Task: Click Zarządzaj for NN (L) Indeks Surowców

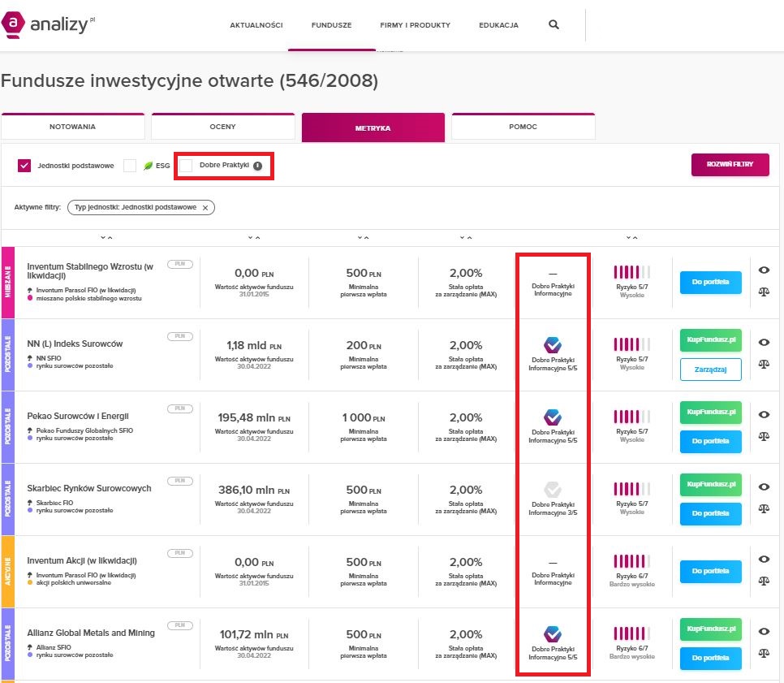Action: [x=710, y=370]
